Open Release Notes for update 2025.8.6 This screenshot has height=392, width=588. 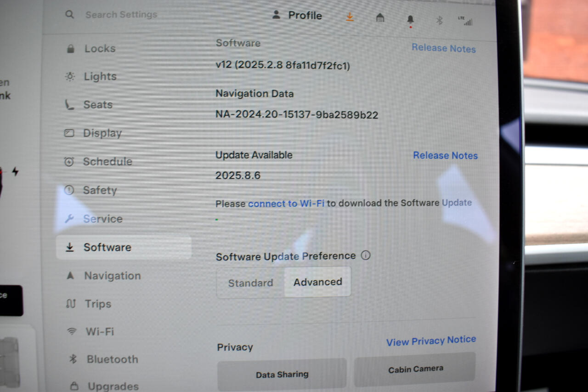click(446, 155)
